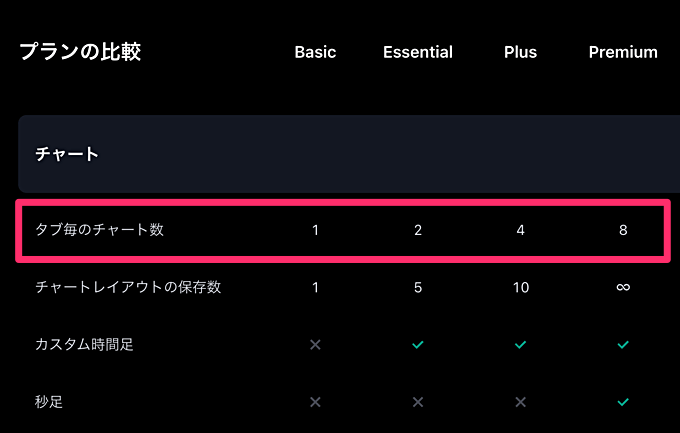Click the Premium checkmark for カスタム時間足
The image size is (680, 433).
(x=623, y=345)
